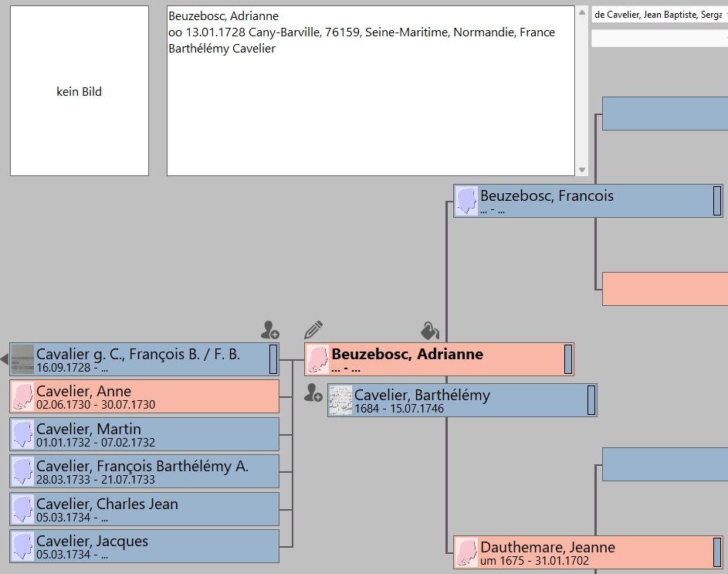This screenshot has height=574, width=728.
Task: Click the female silhouette icon of Cavelier, Anne
Action: click(x=22, y=396)
